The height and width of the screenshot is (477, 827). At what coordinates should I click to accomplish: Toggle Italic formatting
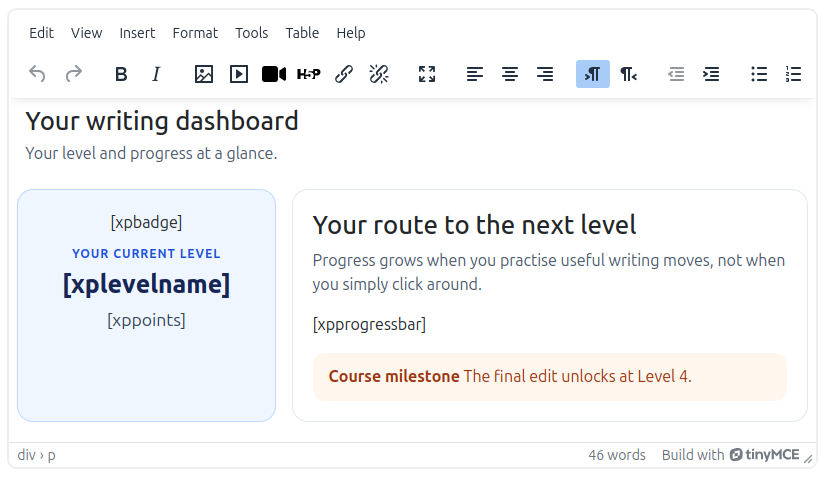coord(156,74)
